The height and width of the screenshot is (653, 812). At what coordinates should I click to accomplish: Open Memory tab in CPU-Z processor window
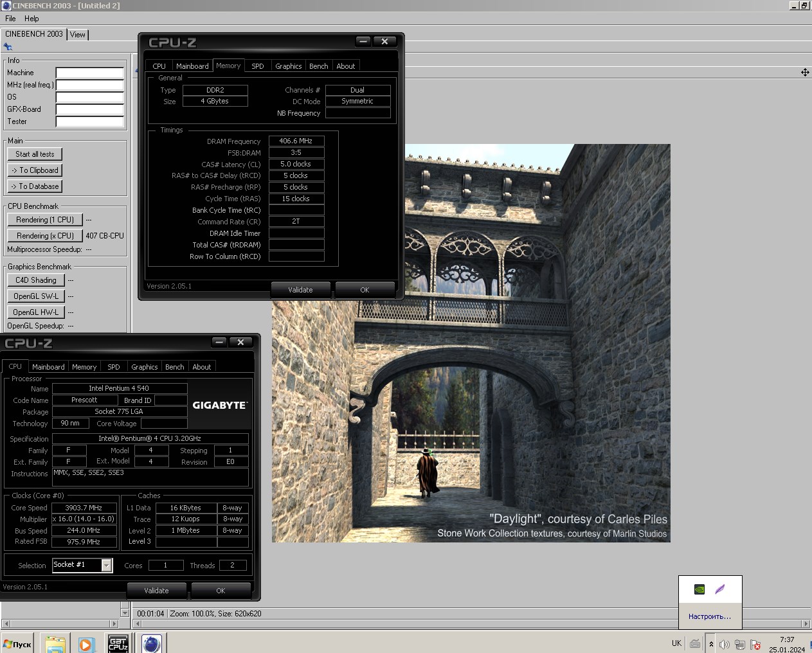[84, 367]
